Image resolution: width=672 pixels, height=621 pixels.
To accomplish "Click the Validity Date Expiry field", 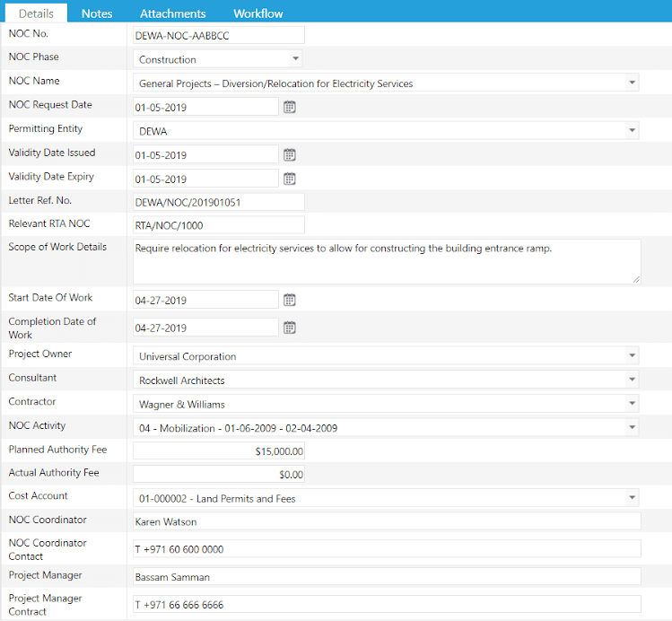I will [x=205, y=179].
